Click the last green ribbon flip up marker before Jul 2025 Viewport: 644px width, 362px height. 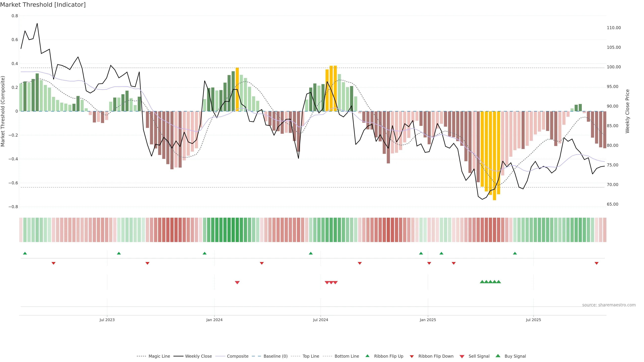click(x=515, y=253)
